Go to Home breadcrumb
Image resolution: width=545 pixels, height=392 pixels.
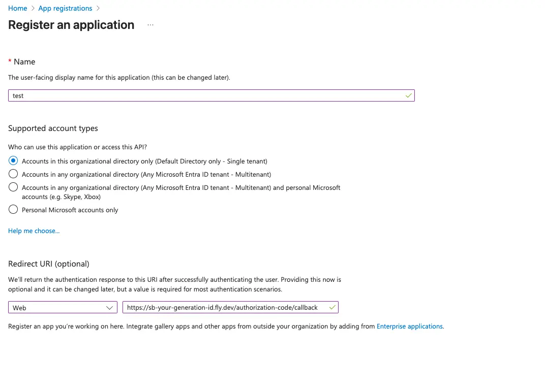(18, 9)
